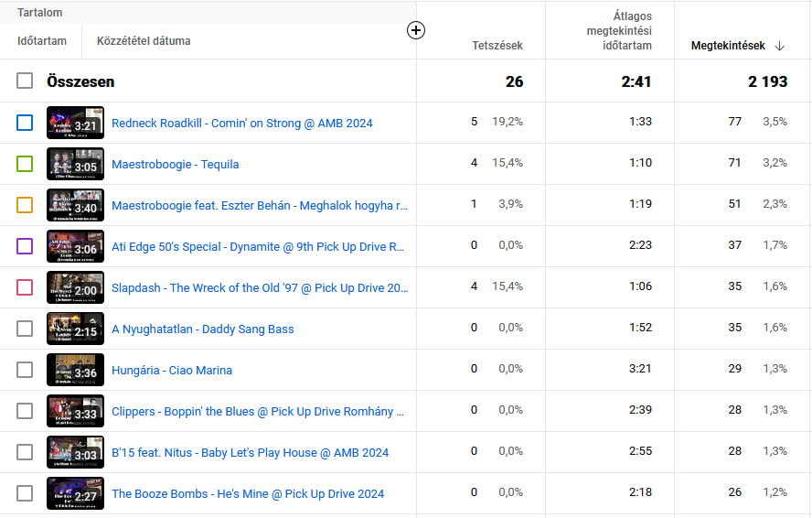
Task: Click the Maestroboogie - Tequila video thumbnail
Action: (x=75, y=164)
